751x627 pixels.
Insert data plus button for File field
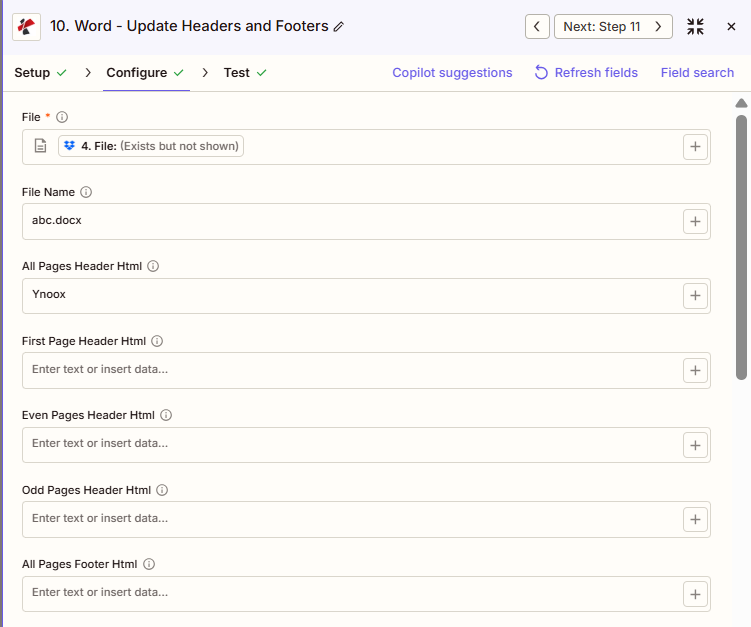click(x=695, y=147)
